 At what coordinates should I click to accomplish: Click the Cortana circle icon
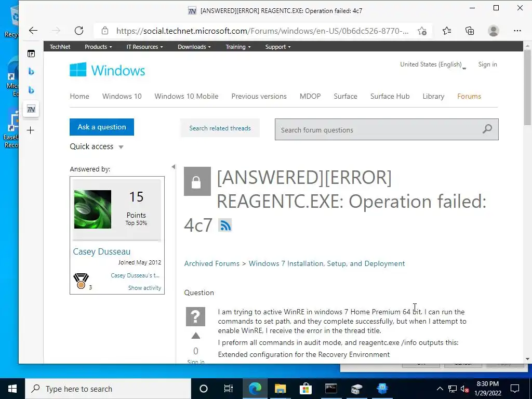pos(204,389)
